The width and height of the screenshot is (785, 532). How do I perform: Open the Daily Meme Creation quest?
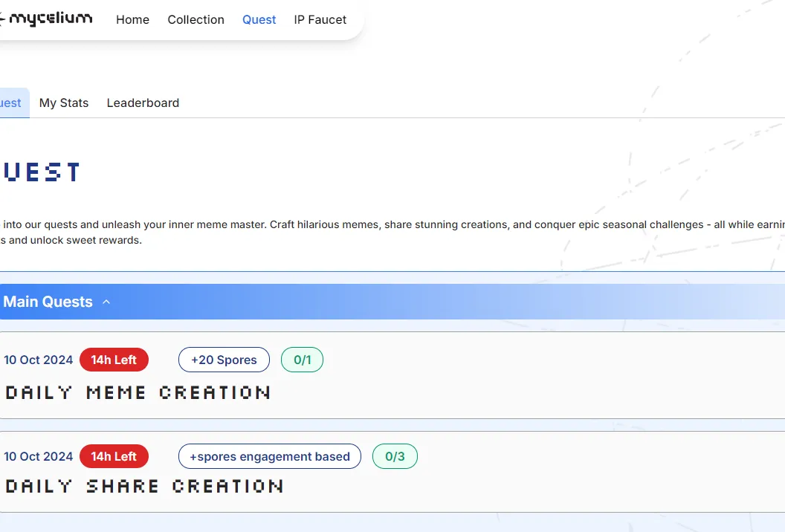coord(138,392)
